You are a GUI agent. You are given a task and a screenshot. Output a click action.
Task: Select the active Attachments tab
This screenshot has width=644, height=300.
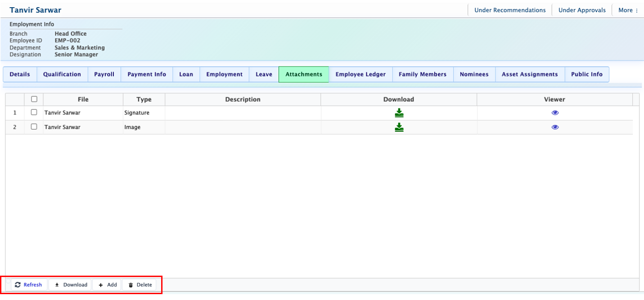point(304,75)
